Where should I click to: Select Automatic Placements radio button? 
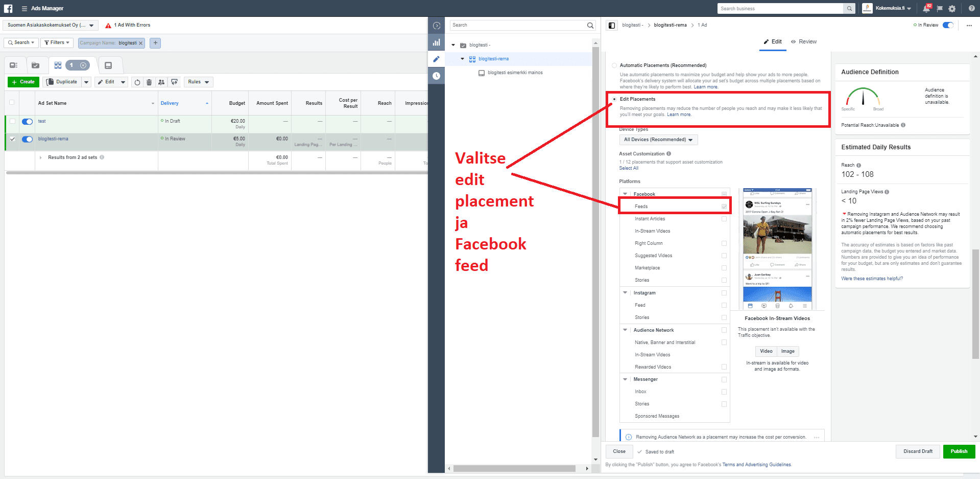pos(614,65)
